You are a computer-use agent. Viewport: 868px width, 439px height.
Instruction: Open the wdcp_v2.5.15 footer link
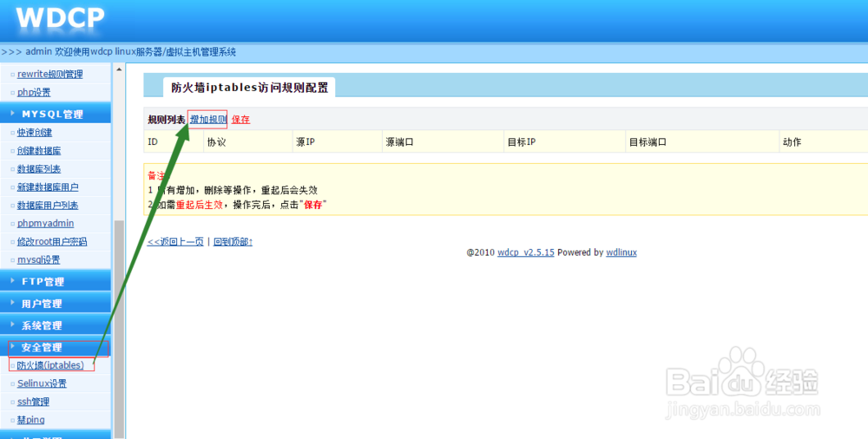tap(526, 252)
